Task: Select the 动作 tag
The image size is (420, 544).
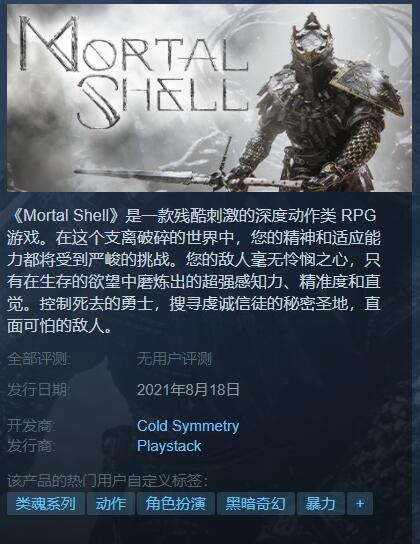Action: 111,503
